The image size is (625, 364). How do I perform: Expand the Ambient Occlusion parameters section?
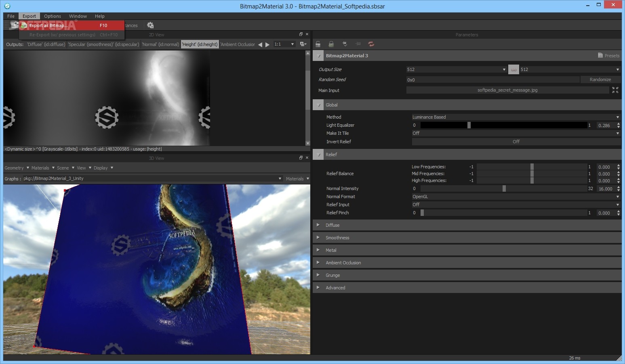tap(318, 263)
